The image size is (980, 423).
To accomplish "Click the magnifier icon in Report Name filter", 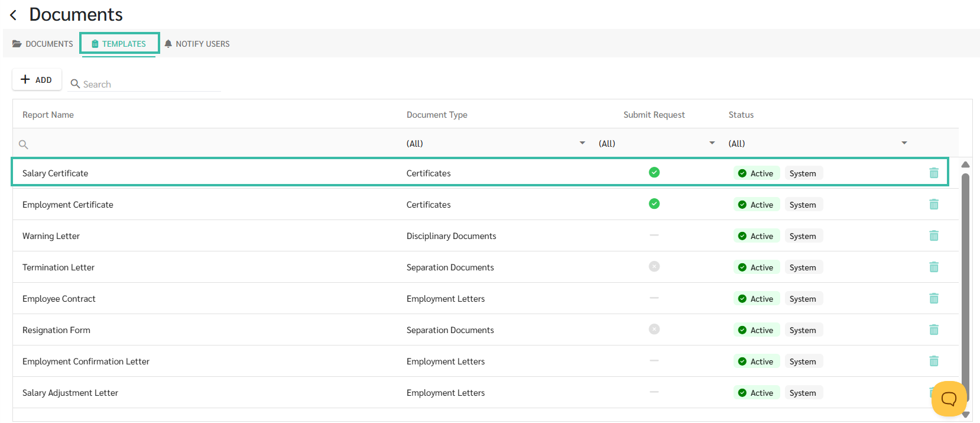I will 24,144.
